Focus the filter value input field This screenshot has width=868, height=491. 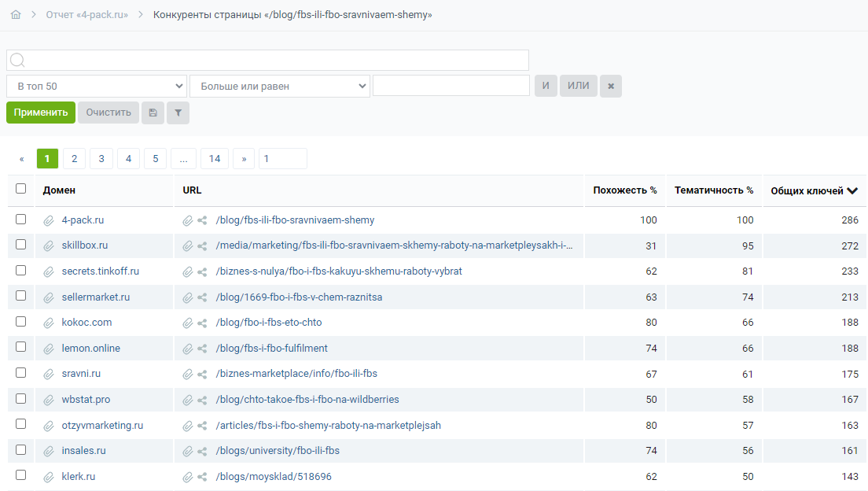(x=451, y=85)
